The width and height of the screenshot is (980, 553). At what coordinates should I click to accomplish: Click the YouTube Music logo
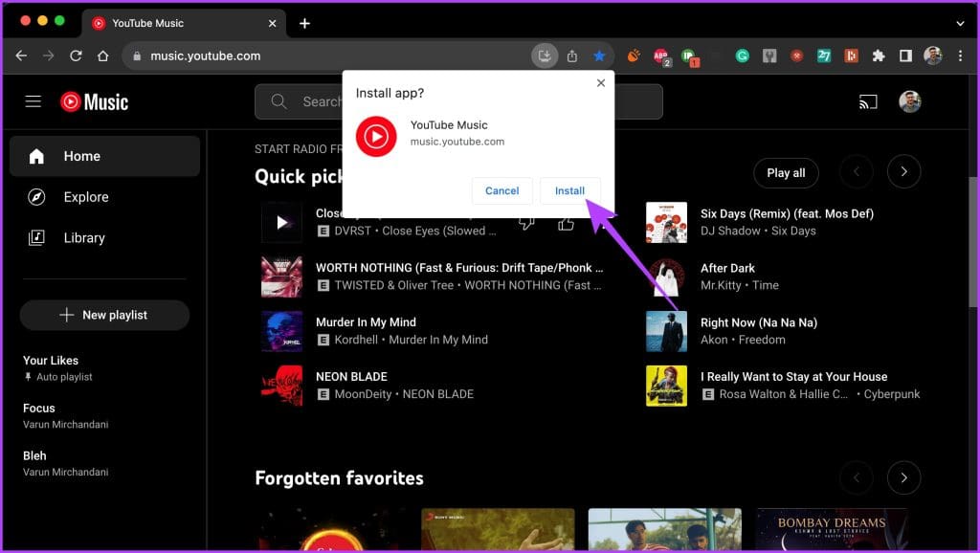pyautogui.click(x=94, y=101)
